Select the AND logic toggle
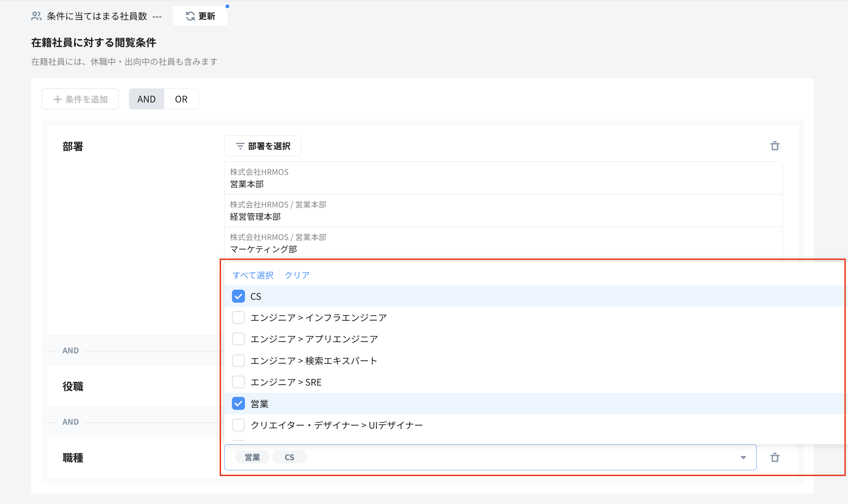The image size is (848, 504). point(146,99)
